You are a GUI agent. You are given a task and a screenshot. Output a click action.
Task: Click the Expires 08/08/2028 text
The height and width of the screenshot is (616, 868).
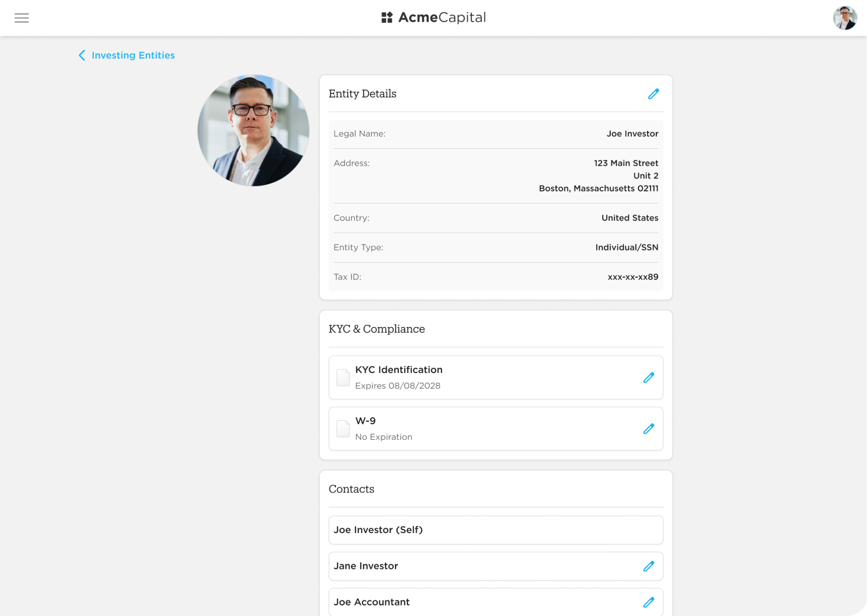[398, 386]
